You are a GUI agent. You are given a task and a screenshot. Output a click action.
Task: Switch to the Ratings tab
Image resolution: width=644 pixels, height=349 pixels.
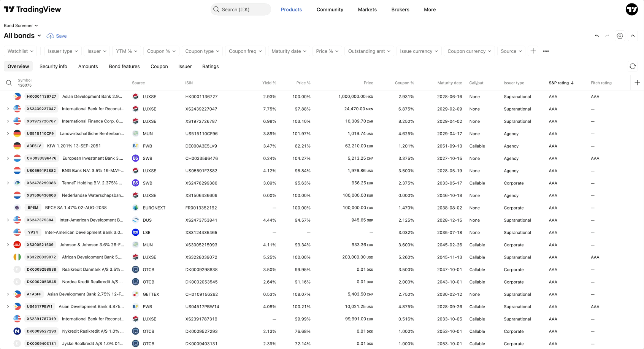coord(210,66)
